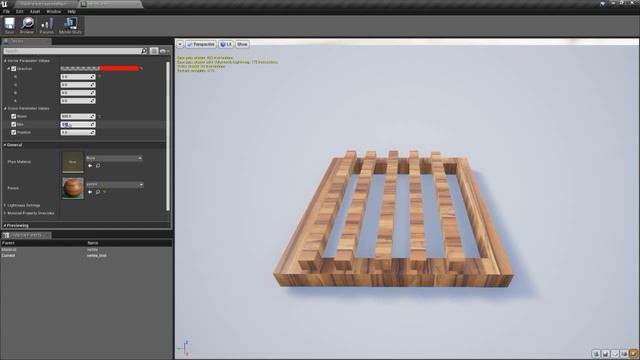Click reset arrow beside Bound value
This screenshot has height=360, width=640.
(99, 116)
